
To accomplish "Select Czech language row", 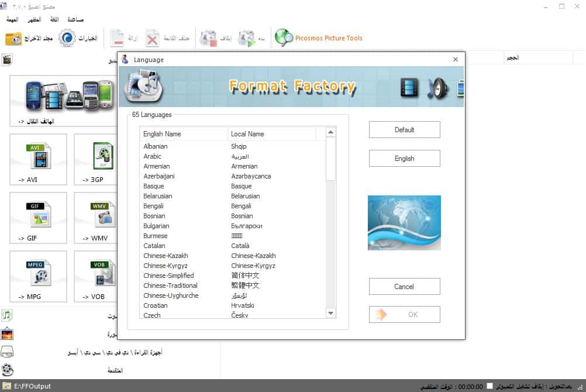I will [233, 315].
